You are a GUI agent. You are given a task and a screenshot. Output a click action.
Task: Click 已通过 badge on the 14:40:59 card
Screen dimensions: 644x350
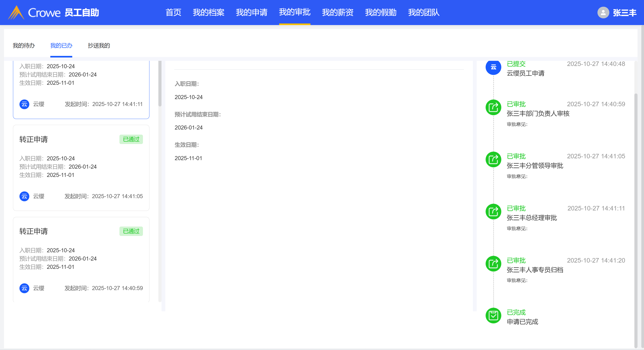131,231
